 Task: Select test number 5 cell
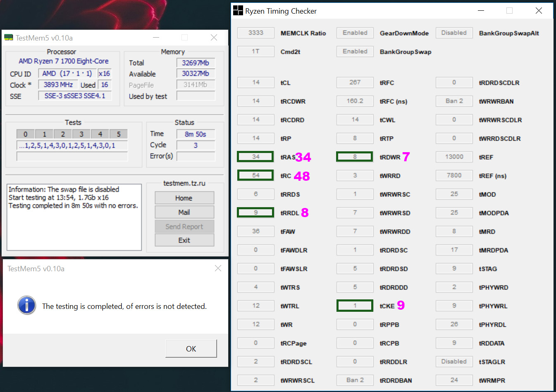coord(119,134)
